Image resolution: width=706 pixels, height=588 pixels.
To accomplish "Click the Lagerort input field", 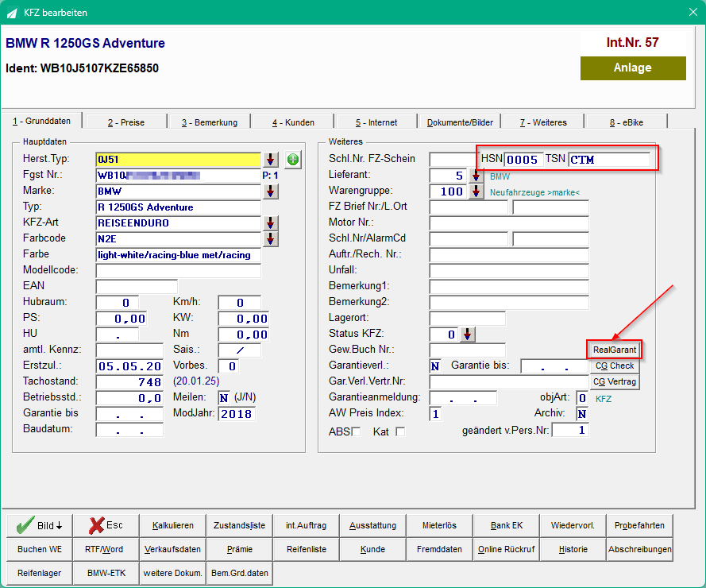I will pos(468,319).
